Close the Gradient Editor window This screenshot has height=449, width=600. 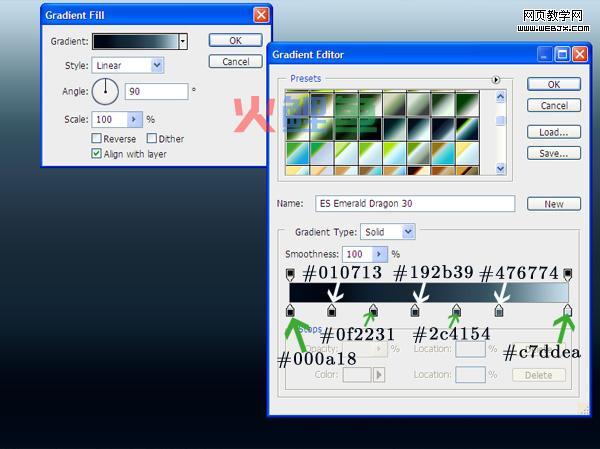click(x=580, y=54)
